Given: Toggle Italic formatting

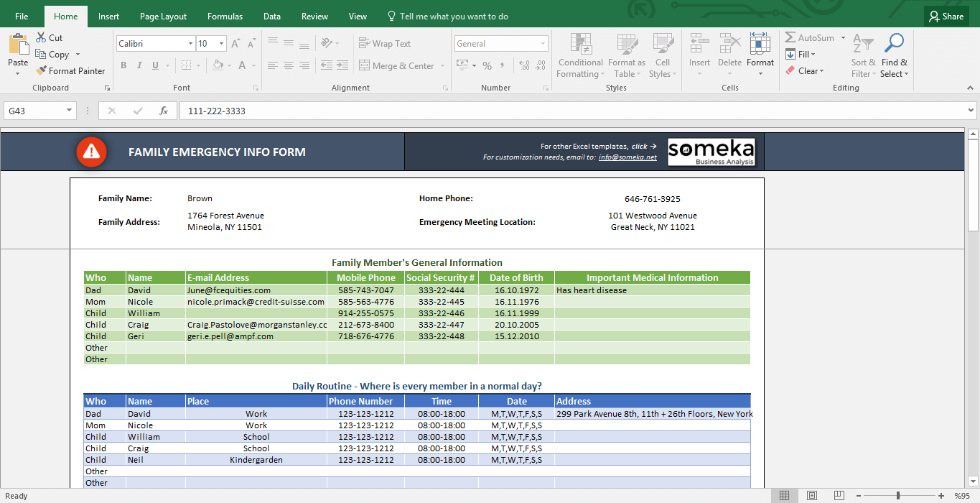Looking at the screenshot, I should tap(139, 66).
